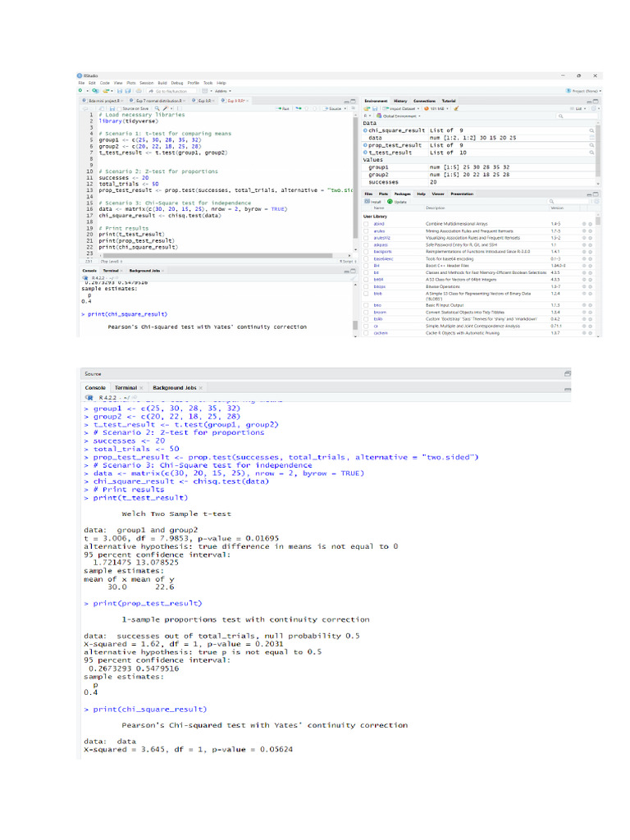Switch to 'Eda mini project.R' script tab
630x840 pixels.
tap(103, 101)
